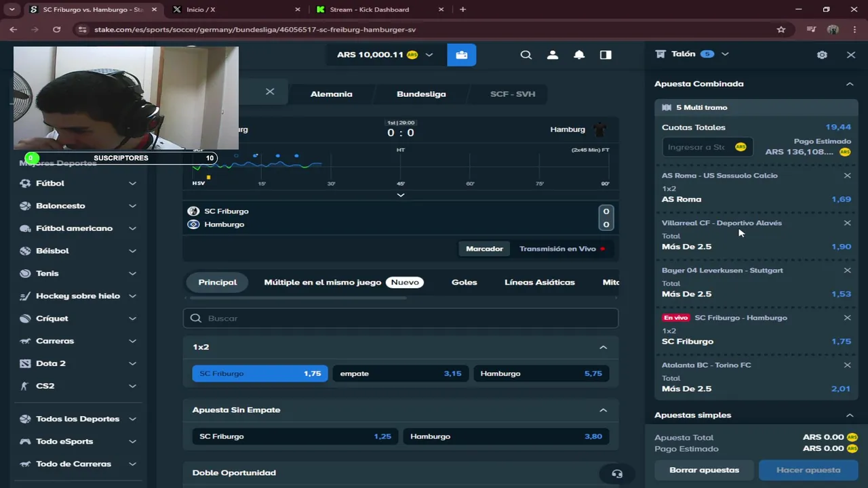This screenshot has height=488, width=868.
Task: Remove Atalanta BC - Torino FC selection
Action: [847, 365]
